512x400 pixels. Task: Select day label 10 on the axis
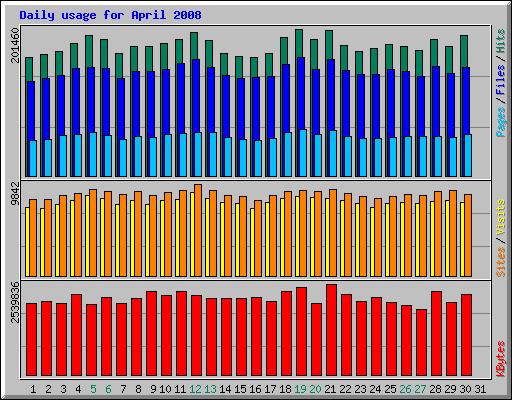click(x=165, y=389)
